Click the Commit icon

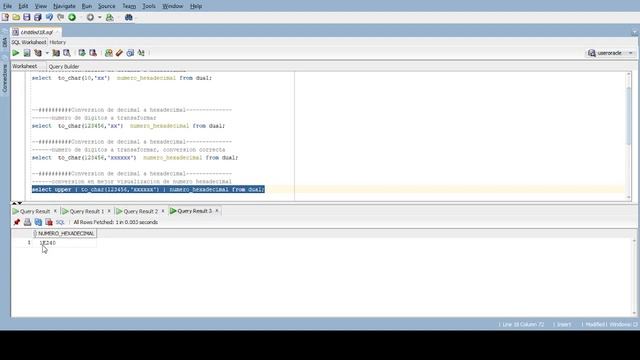(82, 53)
